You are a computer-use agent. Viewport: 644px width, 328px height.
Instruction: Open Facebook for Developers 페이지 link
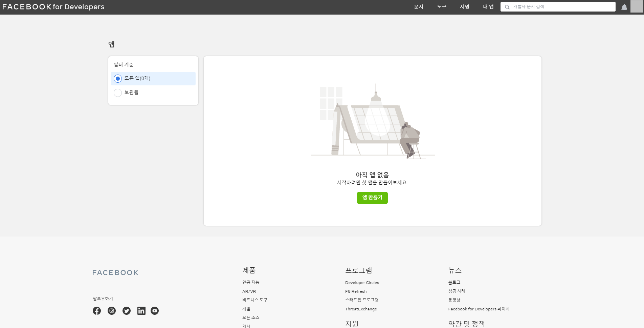[x=479, y=309]
